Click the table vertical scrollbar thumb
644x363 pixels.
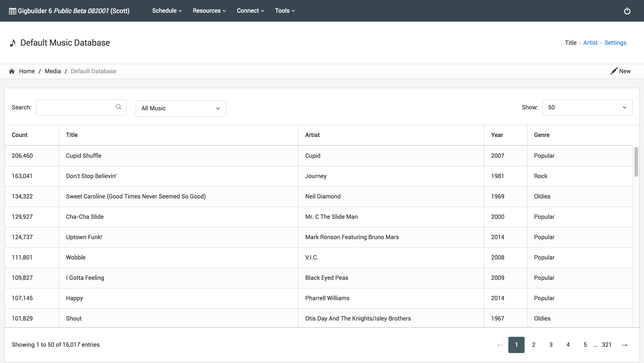(636, 162)
